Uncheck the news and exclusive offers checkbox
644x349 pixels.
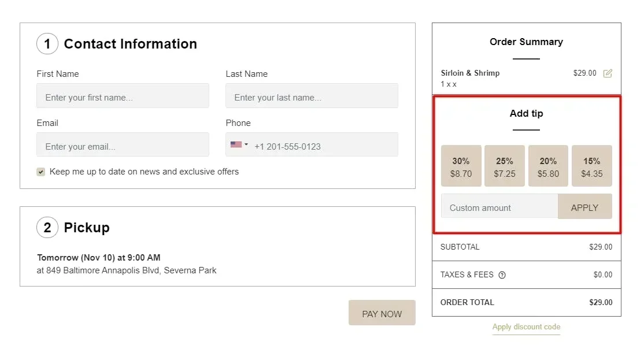click(x=40, y=172)
